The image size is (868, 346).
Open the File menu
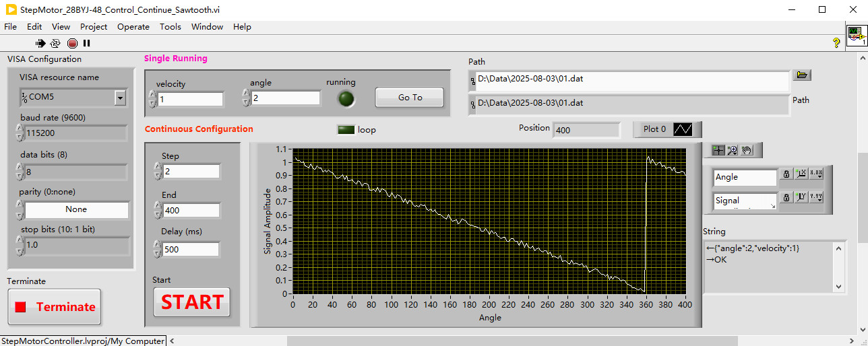click(10, 27)
